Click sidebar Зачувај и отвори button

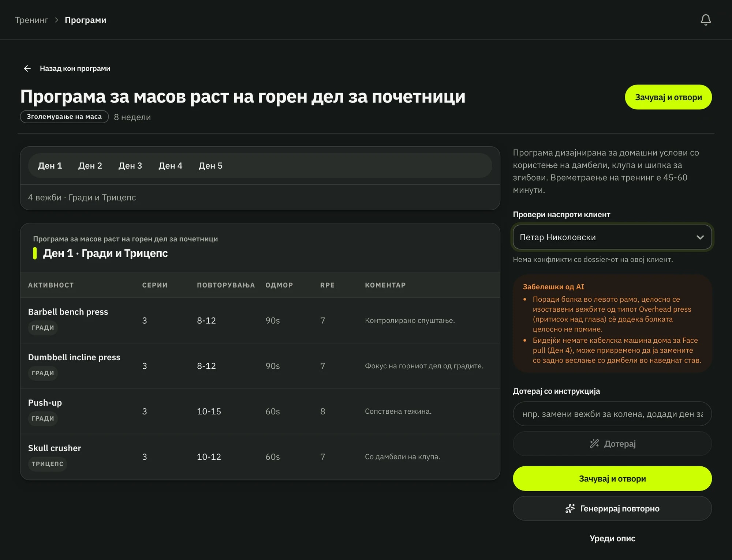612,478
